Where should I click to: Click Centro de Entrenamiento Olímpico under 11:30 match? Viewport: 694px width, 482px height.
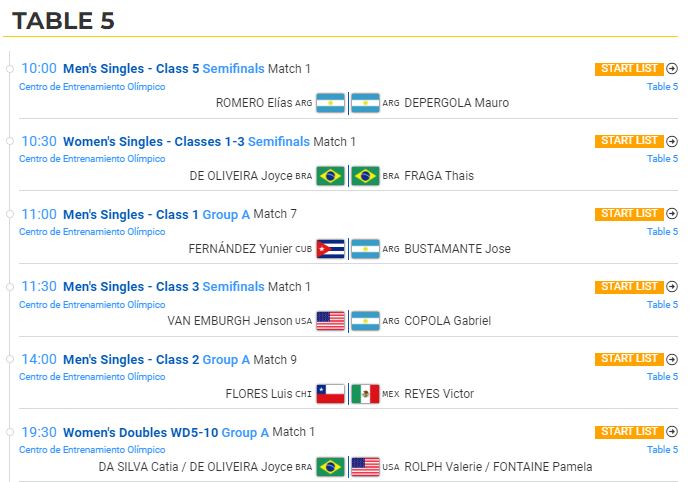[x=92, y=305]
